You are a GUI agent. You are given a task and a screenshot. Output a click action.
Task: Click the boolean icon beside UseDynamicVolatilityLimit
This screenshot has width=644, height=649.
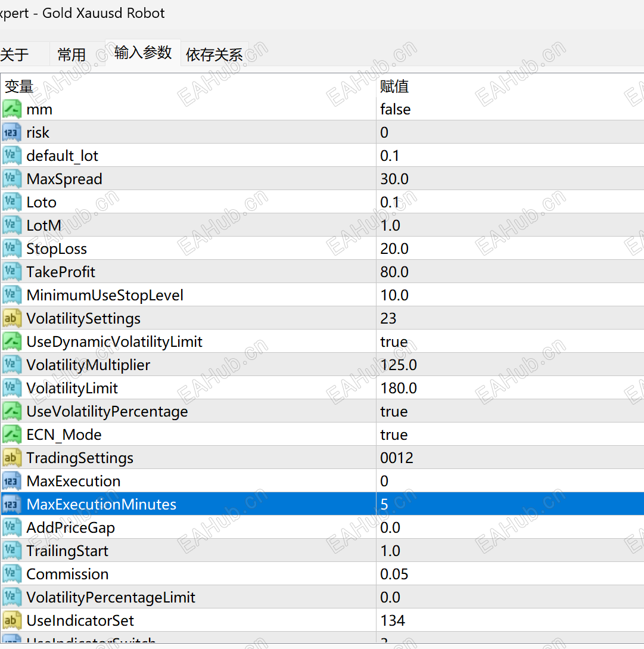click(x=11, y=341)
